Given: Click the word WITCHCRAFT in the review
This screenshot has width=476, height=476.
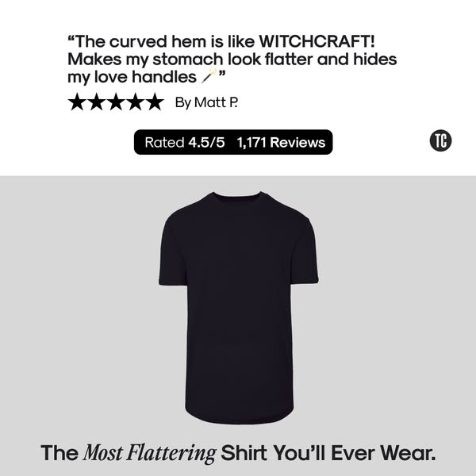Looking at the screenshot, I should (317, 41).
